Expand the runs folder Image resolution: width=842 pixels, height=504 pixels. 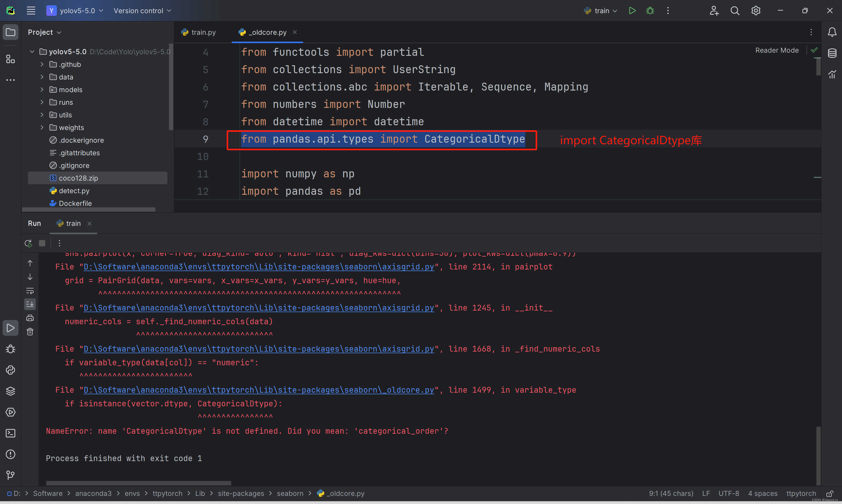point(42,102)
